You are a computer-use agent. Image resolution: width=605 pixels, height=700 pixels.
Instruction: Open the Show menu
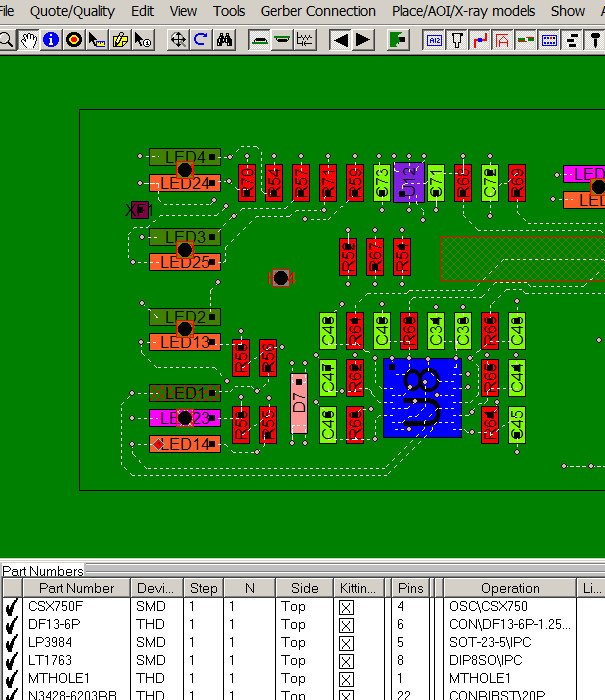point(567,11)
